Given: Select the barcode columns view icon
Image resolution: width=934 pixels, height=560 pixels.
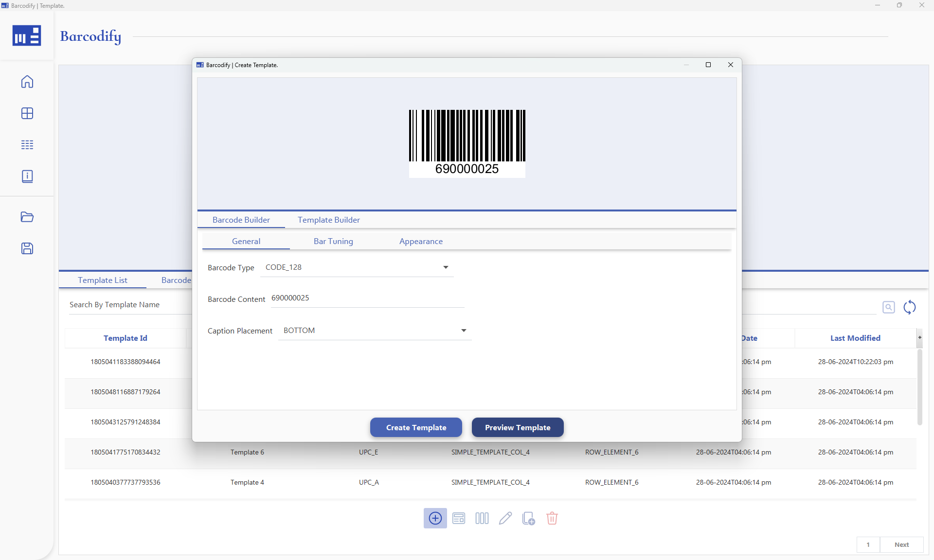Looking at the screenshot, I should click(x=482, y=518).
